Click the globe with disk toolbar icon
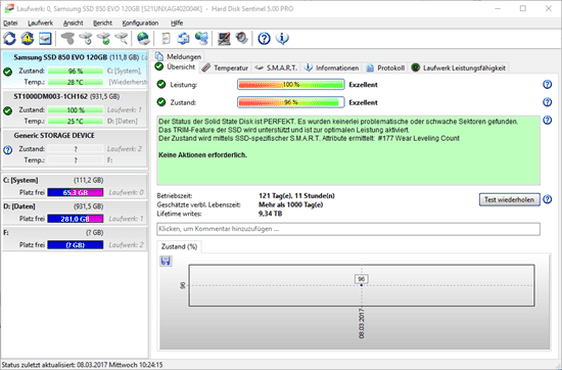 point(143,38)
